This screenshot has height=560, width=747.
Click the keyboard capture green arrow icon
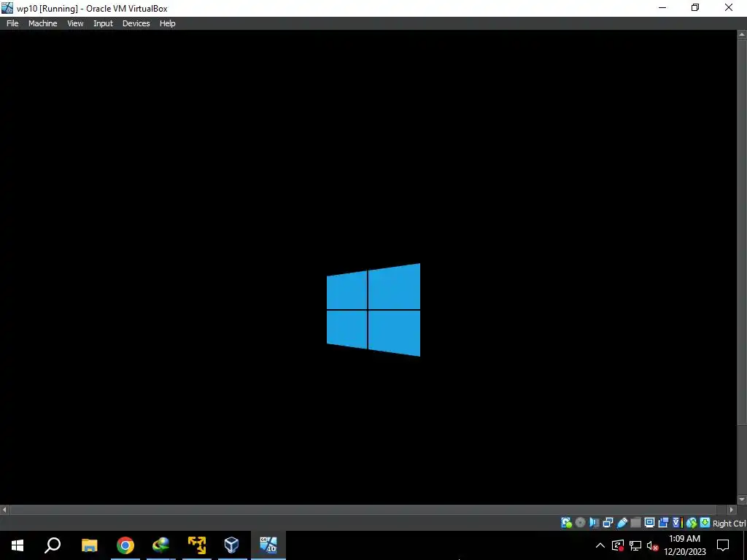tap(705, 523)
